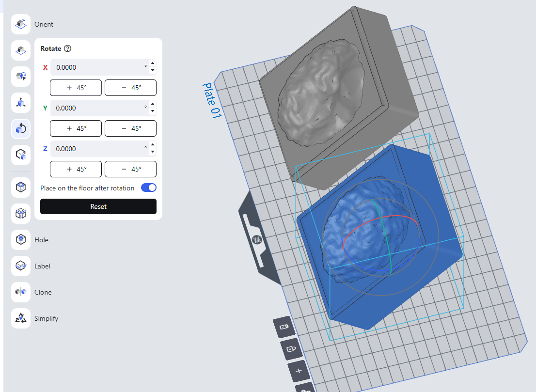Click the Label text label
The width and height of the screenshot is (536, 392).
(42, 266)
